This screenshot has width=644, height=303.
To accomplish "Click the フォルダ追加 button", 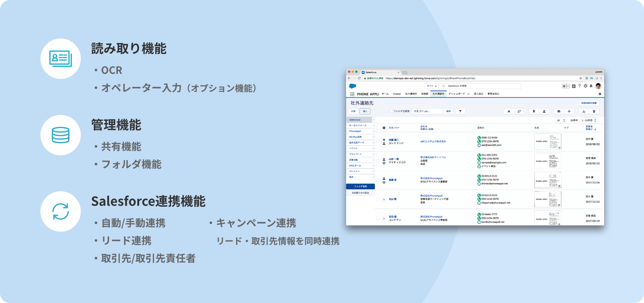I will [x=361, y=187].
